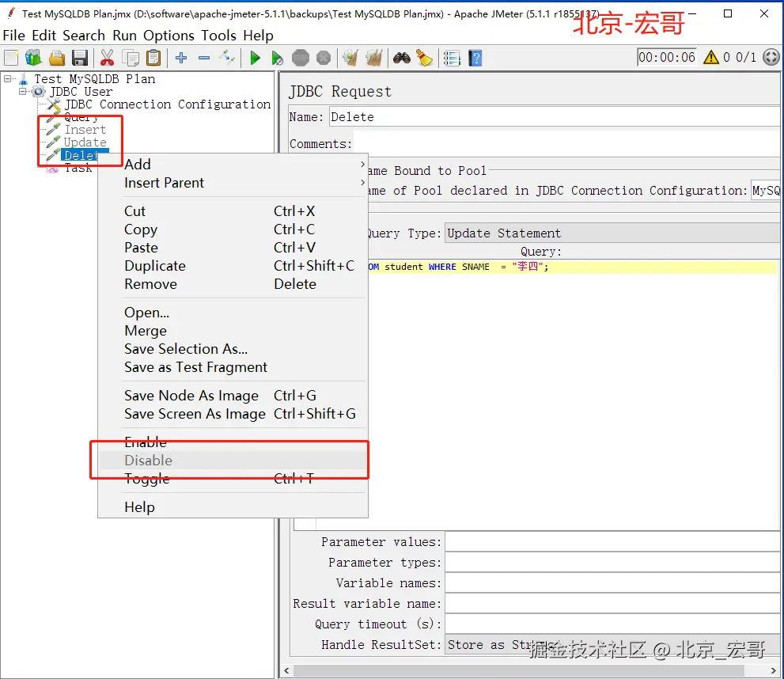The height and width of the screenshot is (679, 784).
Task: Choose Help at bottom of context menu
Action: click(x=233, y=507)
